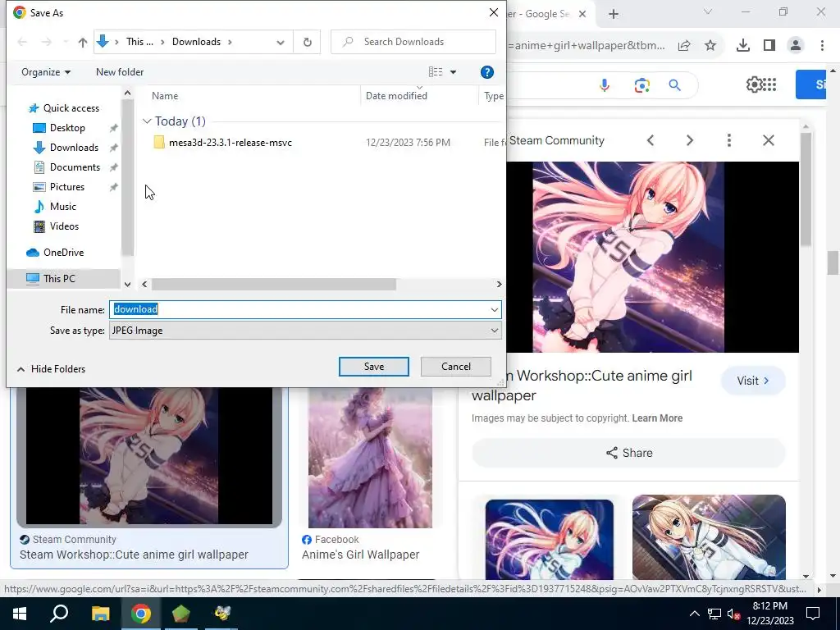Click the Search Downloads field

[413, 42]
